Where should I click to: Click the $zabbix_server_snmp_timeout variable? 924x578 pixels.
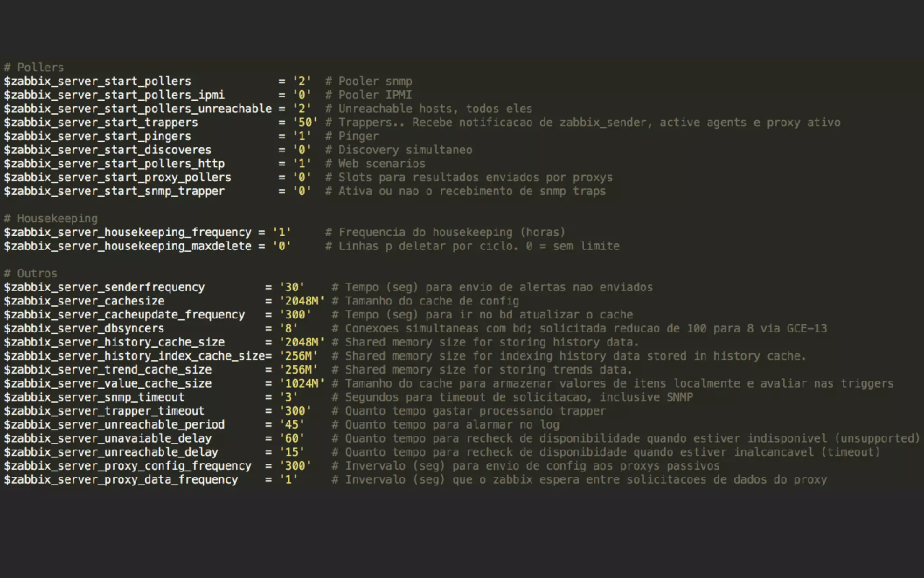pos(94,397)
